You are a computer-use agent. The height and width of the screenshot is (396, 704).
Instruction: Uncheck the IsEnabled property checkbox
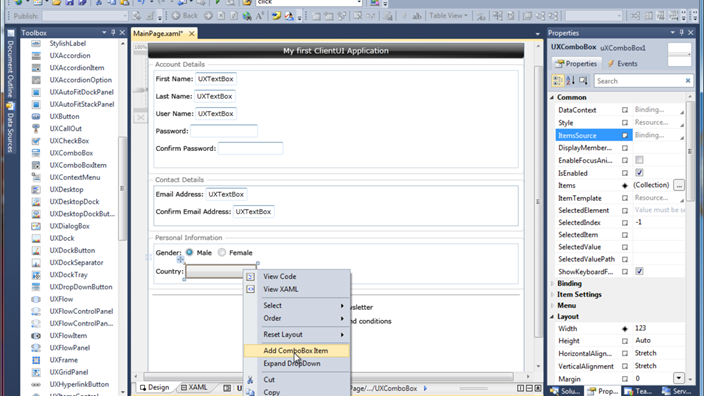(x=639, y=173)
